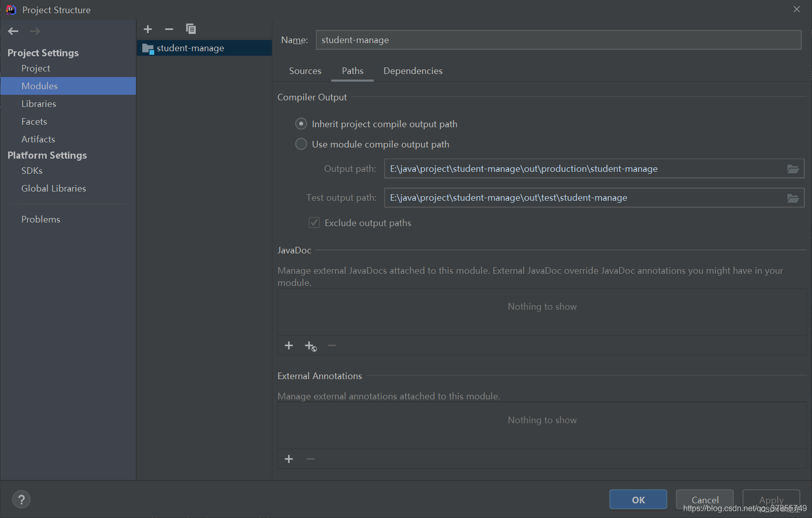Click the Apply button

[771, 500]
